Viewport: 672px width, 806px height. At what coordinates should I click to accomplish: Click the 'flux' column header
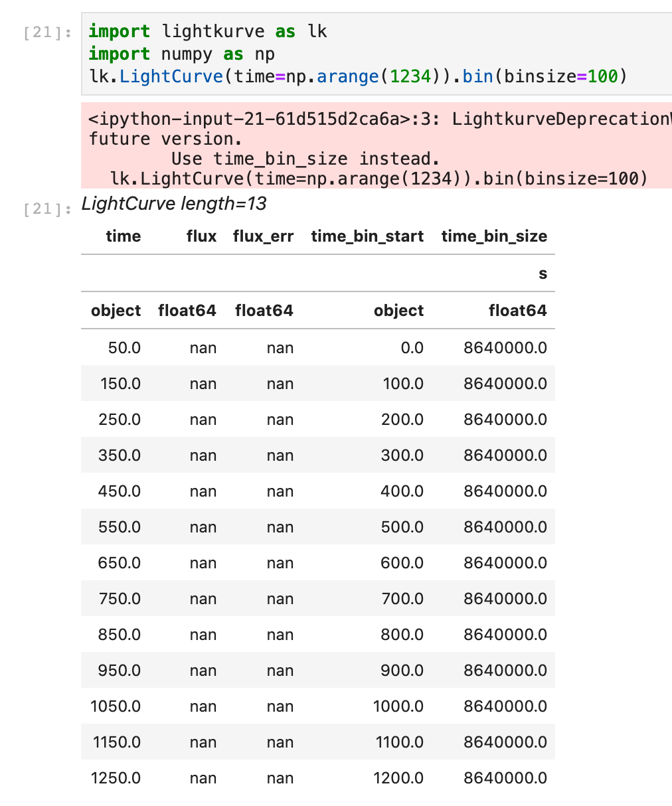pyautogui.click(x=202, y=236)
